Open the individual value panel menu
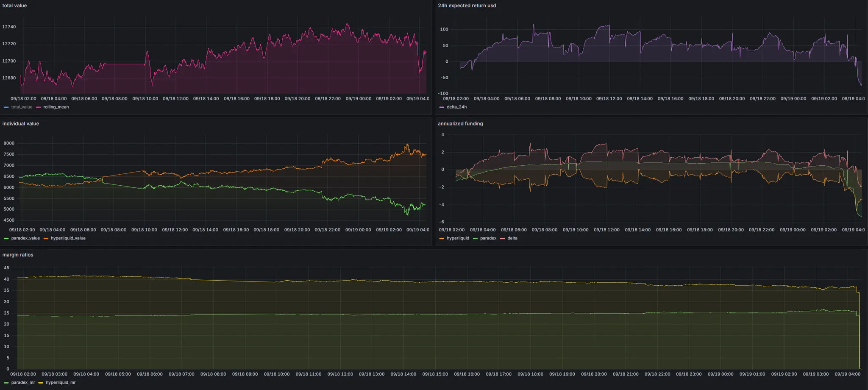868x390 pixels. pos(20,123)
